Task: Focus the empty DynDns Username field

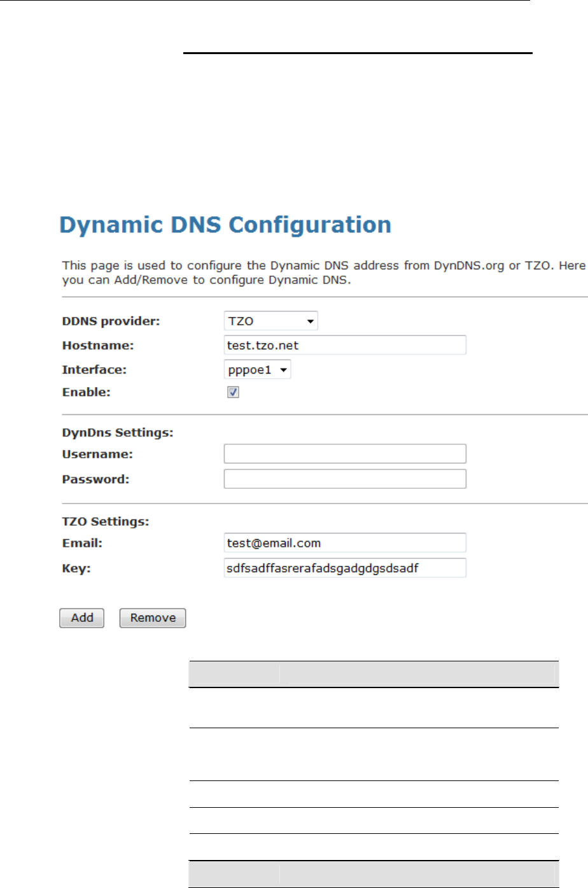Action: (x=344, y=454)
